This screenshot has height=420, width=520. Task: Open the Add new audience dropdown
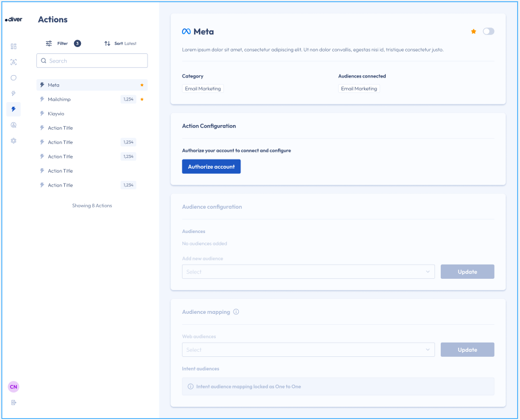[308, 272]
